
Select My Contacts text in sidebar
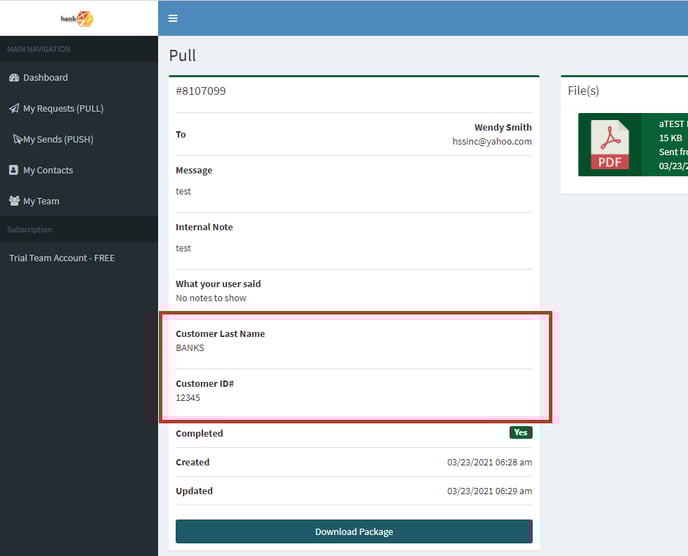48,171
